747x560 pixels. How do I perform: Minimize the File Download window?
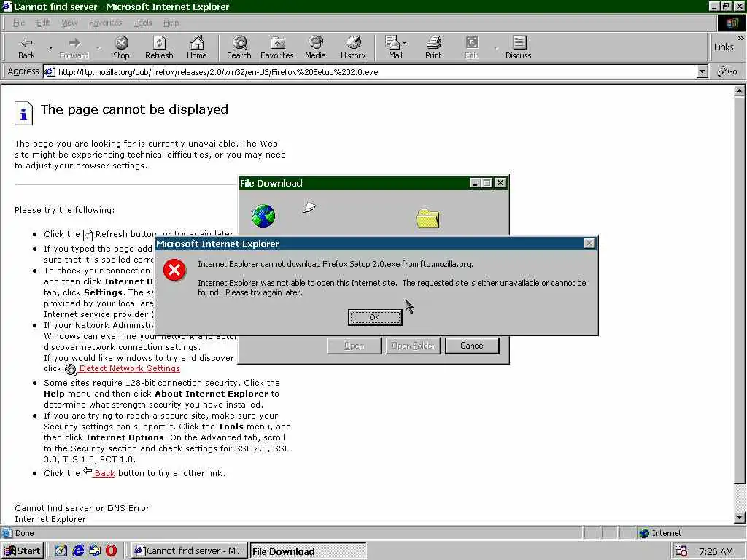point(474,183)
